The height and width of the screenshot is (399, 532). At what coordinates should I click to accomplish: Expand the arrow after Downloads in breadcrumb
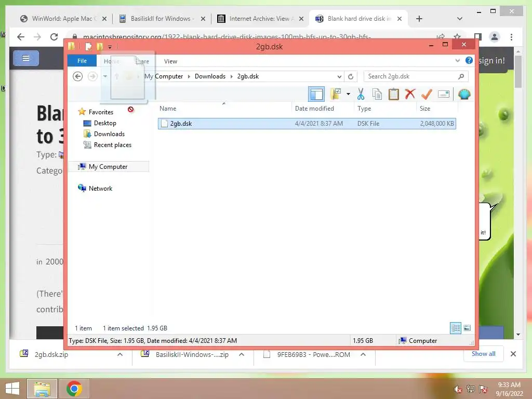(231, 77)
